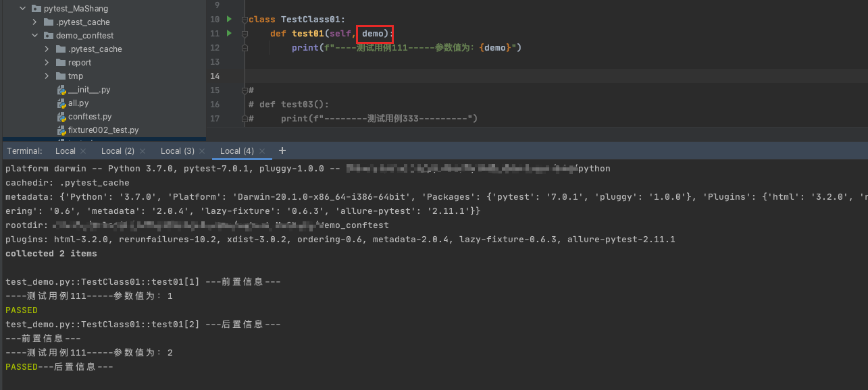The image size is (868, 390).
Task: Close the first Local terminal tab
Action: coord(83,151)
